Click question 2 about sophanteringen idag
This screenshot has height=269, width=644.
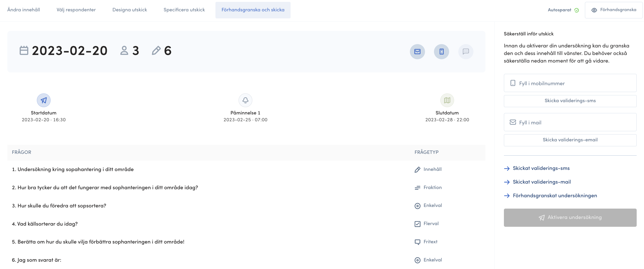click(105, 188)
